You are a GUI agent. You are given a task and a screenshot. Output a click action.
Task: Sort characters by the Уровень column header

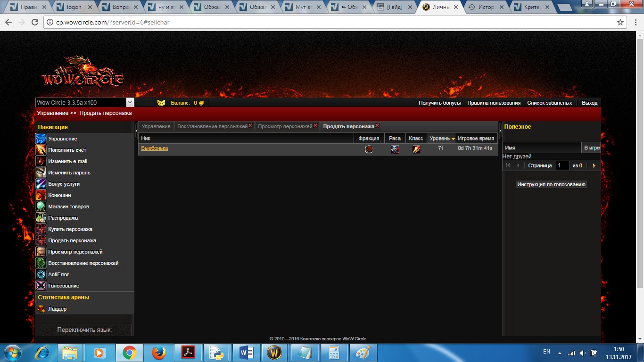click(440, 139)
